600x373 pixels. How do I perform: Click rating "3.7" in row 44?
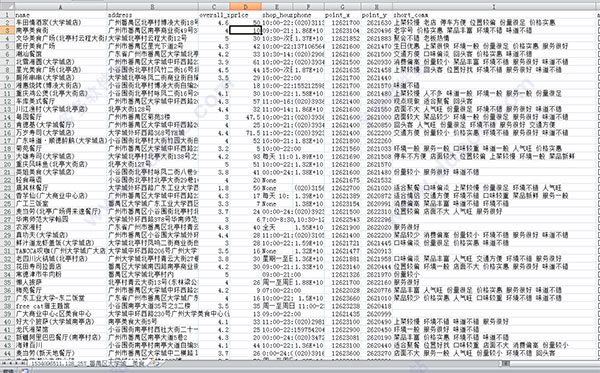tap(214, 353)
